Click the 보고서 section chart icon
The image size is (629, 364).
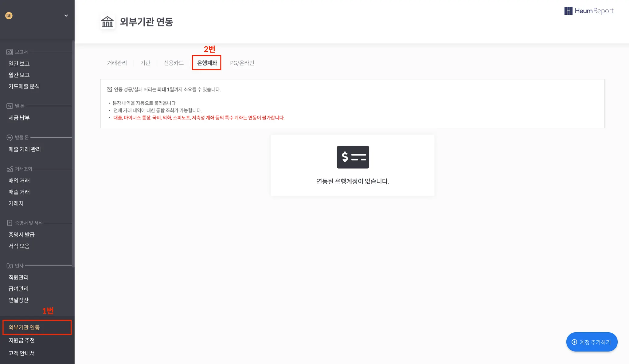(x=10, y=52)
